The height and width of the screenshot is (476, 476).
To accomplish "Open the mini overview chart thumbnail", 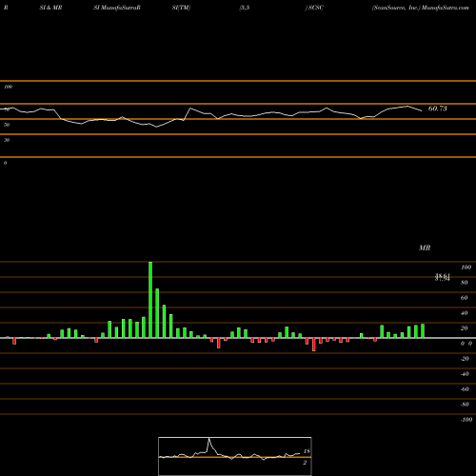I will point(235,456).
